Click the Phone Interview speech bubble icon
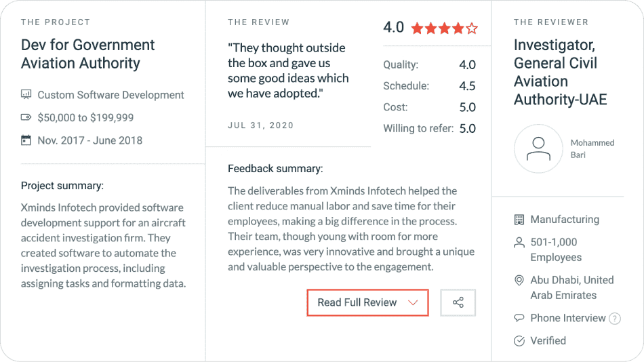Screen dimensions: 644x362 click(x=519, y=318)
